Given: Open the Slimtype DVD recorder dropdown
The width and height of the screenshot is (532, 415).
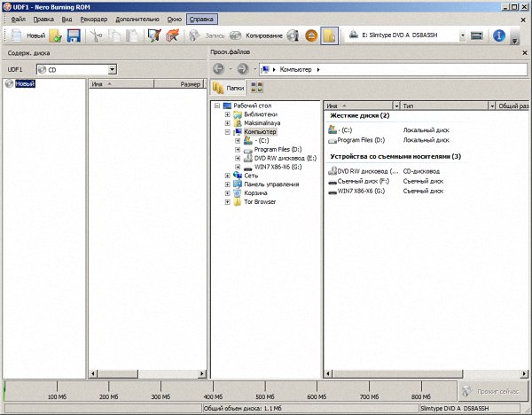Looking at the screenshot, I should click(462, 36).
